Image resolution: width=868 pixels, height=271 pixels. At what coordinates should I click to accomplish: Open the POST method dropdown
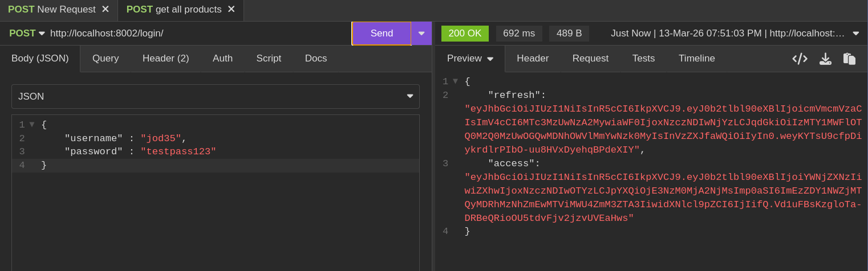27,33
